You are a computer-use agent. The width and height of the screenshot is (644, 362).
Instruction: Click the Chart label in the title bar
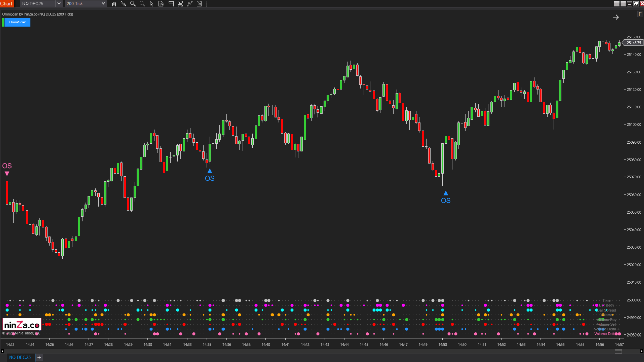[x=7, y=4]
